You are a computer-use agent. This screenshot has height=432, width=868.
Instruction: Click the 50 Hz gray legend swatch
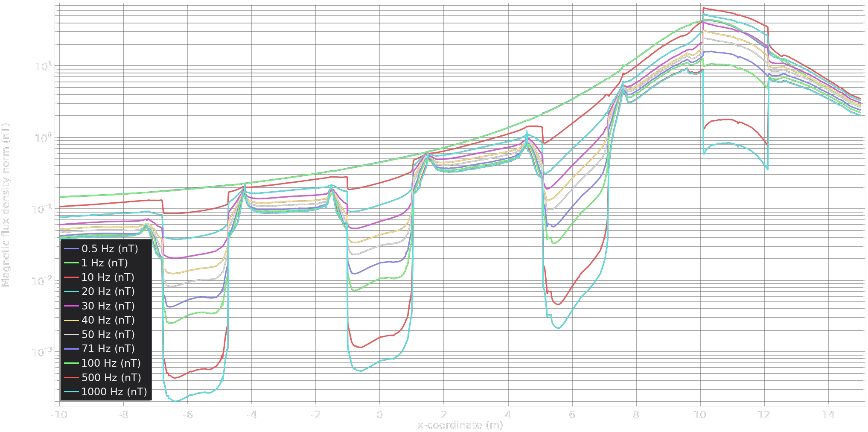[x=71, y=335]
